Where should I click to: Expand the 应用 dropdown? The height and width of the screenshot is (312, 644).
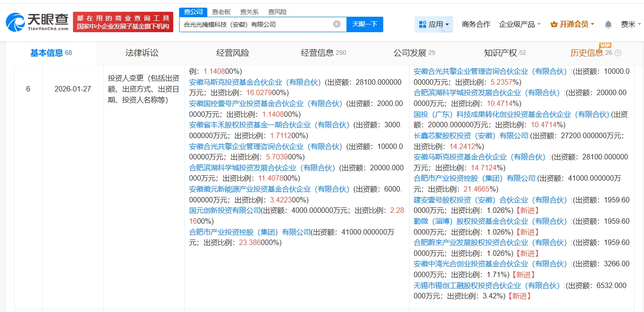(x=447, y=24)
